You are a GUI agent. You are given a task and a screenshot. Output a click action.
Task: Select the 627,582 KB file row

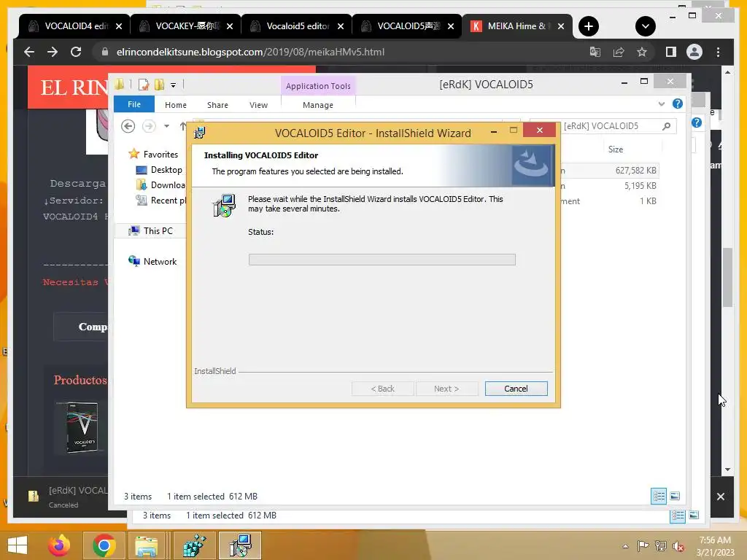(x=610, y=171)
